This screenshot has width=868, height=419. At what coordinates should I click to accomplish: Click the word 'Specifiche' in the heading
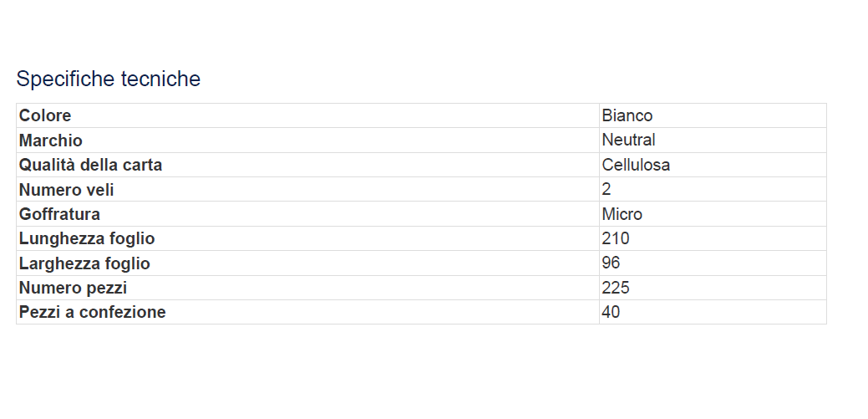coord(66,79)
